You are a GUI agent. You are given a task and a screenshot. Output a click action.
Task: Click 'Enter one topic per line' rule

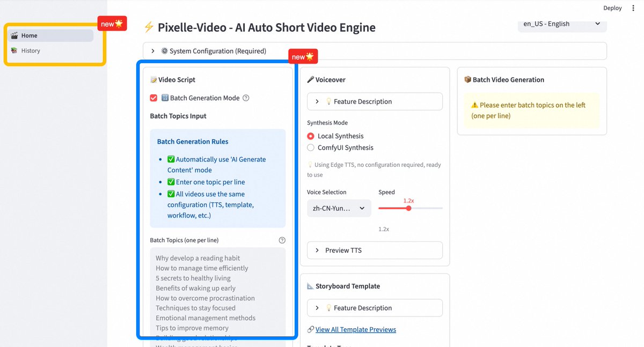(x=206, y=182)
